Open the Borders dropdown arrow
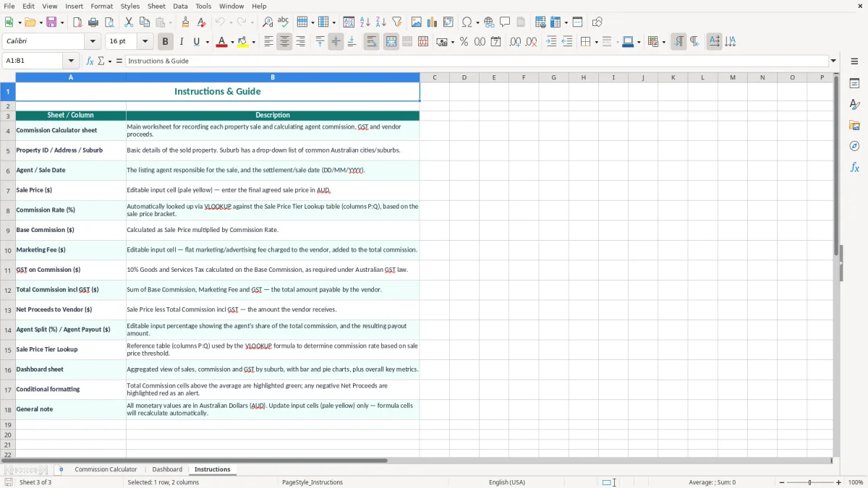Screen dimensions: 868x488 597,42
